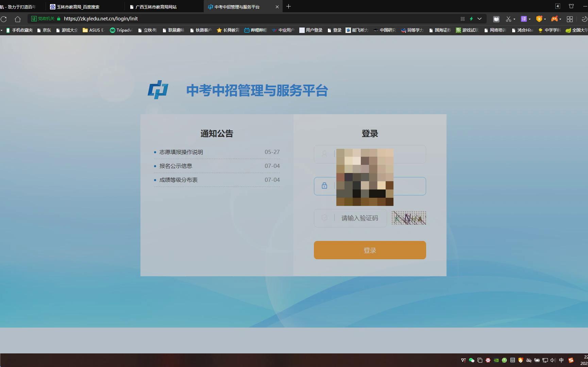This screenshot has height=367, width=588.
Task: Open the 哔哩哔哩 bookmark
Action: pyautogui.click(x=255, y=30)
